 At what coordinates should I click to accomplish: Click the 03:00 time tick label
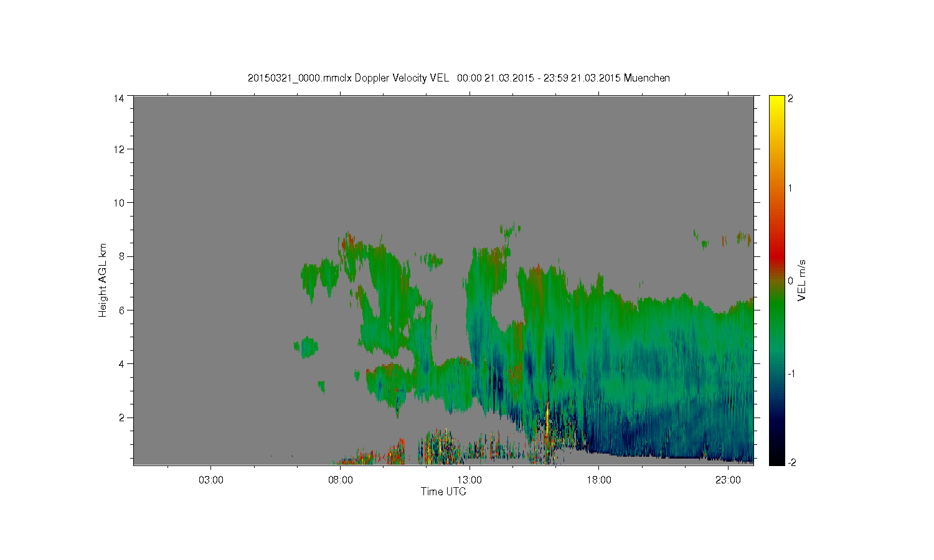(x=211, y=480)
